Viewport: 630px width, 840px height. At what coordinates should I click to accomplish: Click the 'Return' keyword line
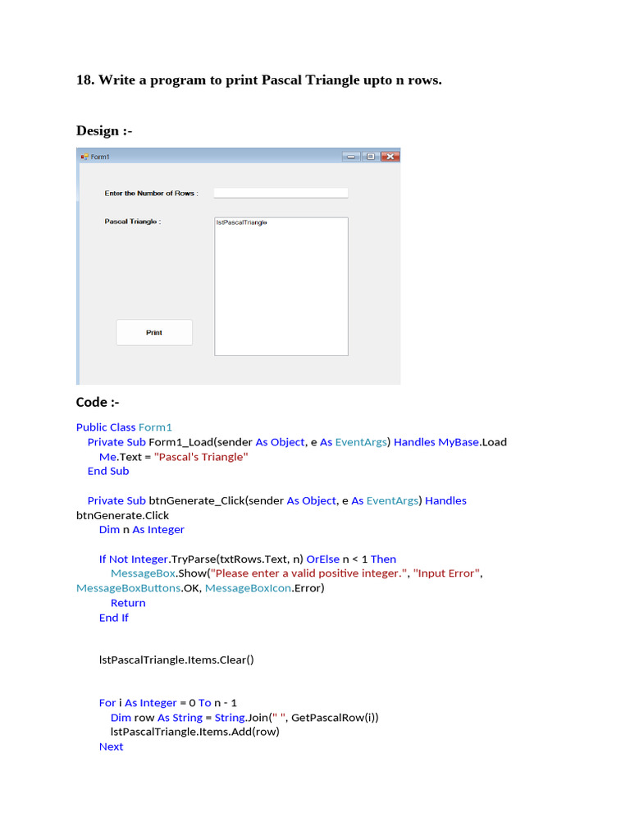coord(128,603)
